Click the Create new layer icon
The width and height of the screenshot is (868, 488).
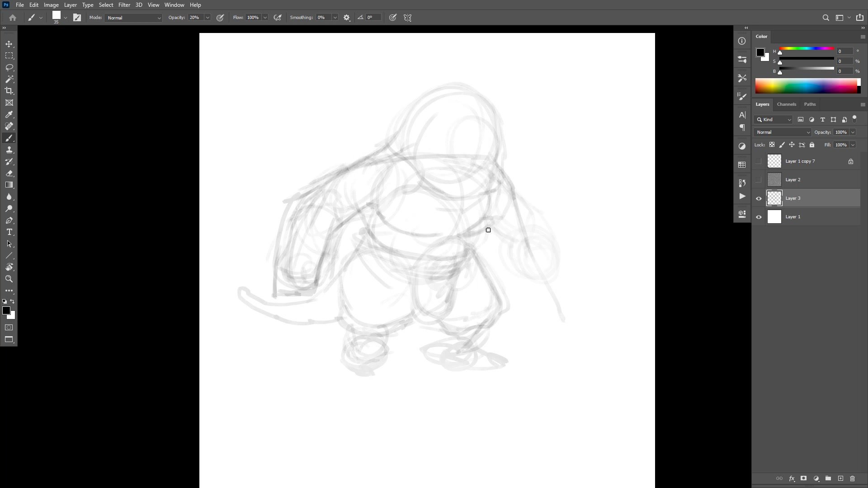pyautogui.click(x=840, y=479)
